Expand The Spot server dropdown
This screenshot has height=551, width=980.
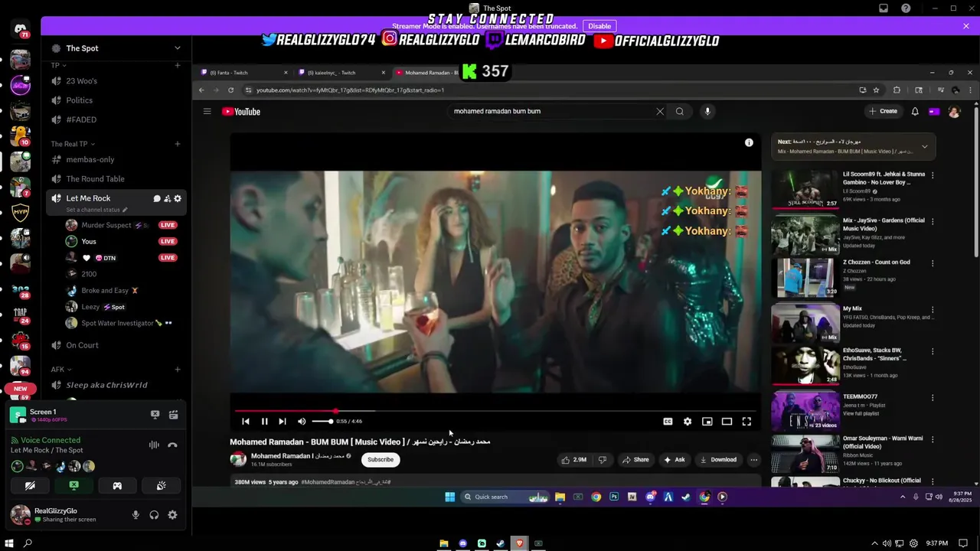178,48
